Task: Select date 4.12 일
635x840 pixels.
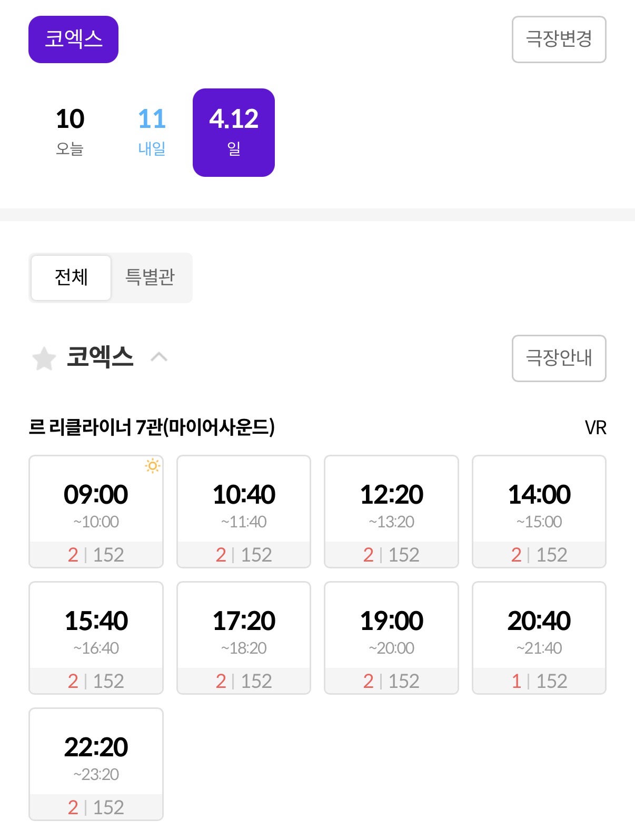Action: point(234,132)
